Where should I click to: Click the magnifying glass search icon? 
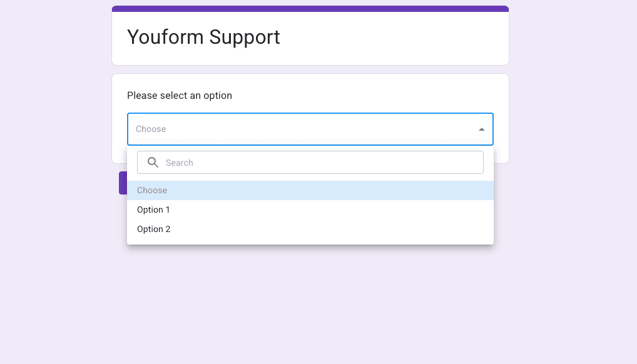pyautogui.click(x=153, y=163)
